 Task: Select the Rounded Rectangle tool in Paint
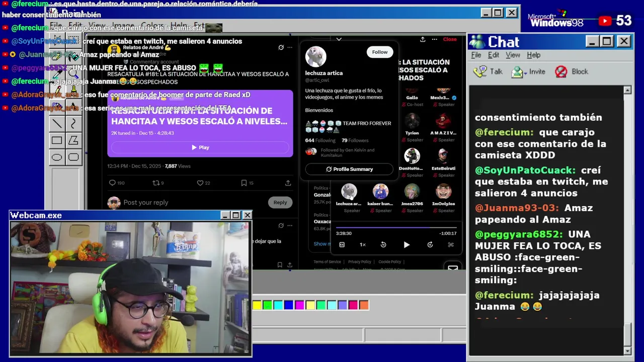73,157
